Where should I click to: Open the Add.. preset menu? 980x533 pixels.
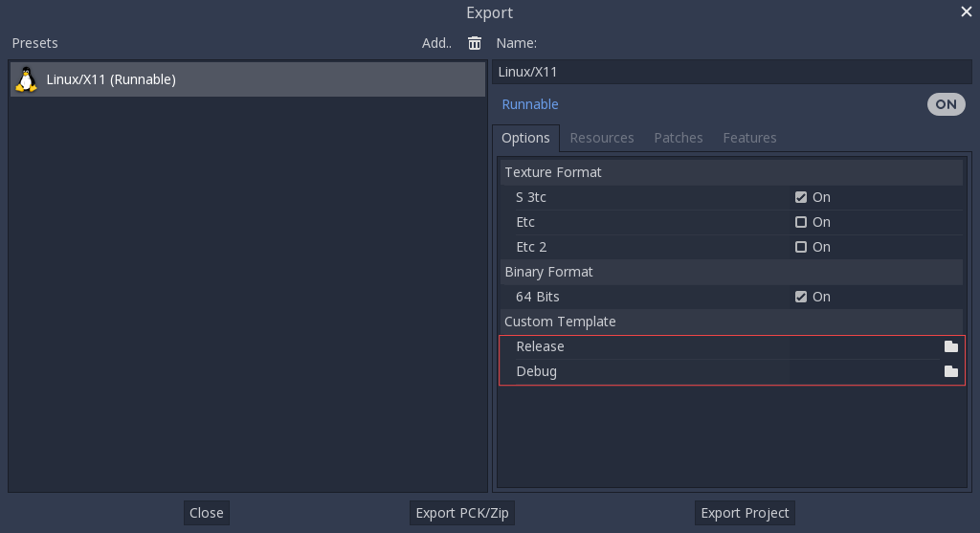(436, 43)
